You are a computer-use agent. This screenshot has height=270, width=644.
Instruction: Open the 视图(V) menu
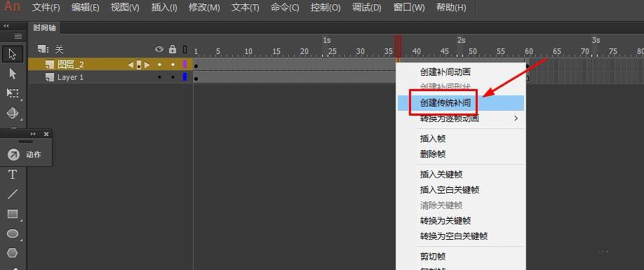[x=125, y=8]
